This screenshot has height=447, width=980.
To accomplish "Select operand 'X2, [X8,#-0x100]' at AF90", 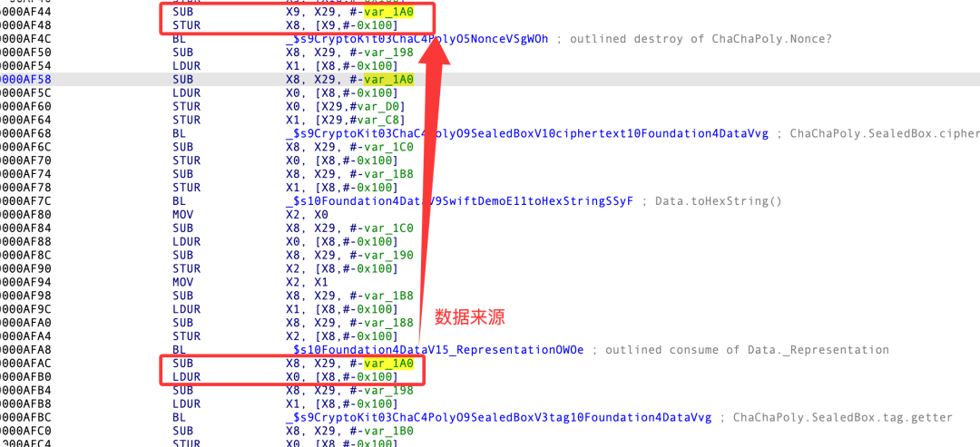I will click(341, 268).
